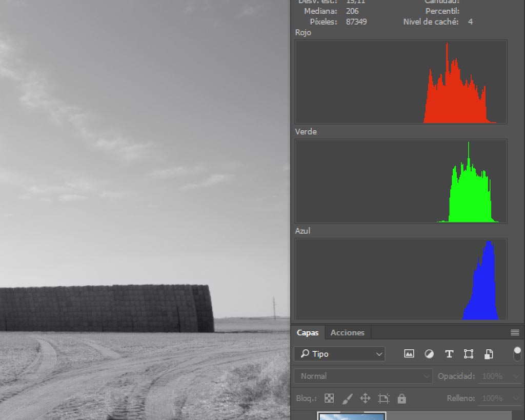Click the Píxeles value 87349
The height and width of the screenshot is (420, 525).
click(356, 22)
